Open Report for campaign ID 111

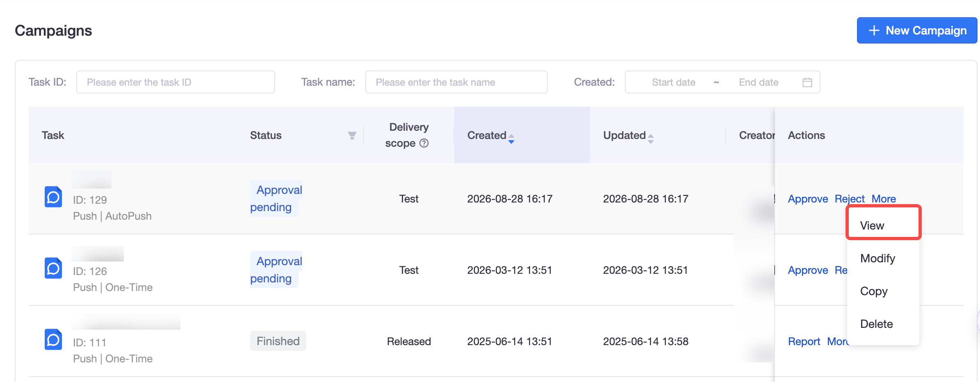[804, 341]
